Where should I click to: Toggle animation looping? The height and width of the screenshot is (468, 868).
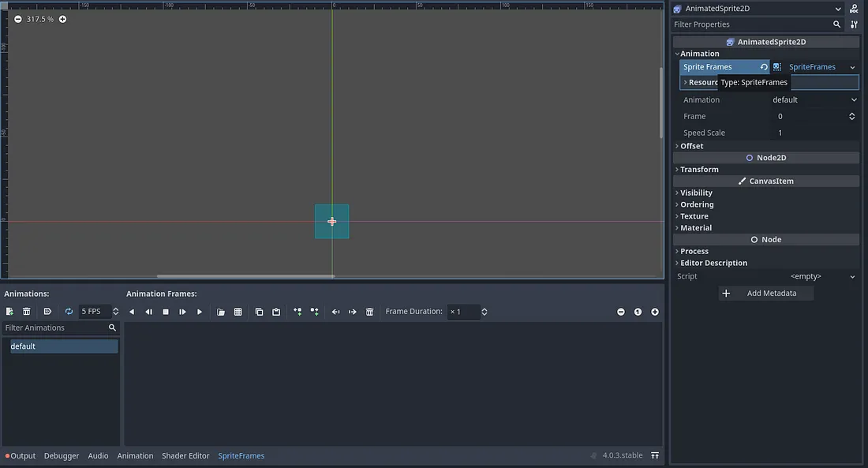click(x=69, y=312)
